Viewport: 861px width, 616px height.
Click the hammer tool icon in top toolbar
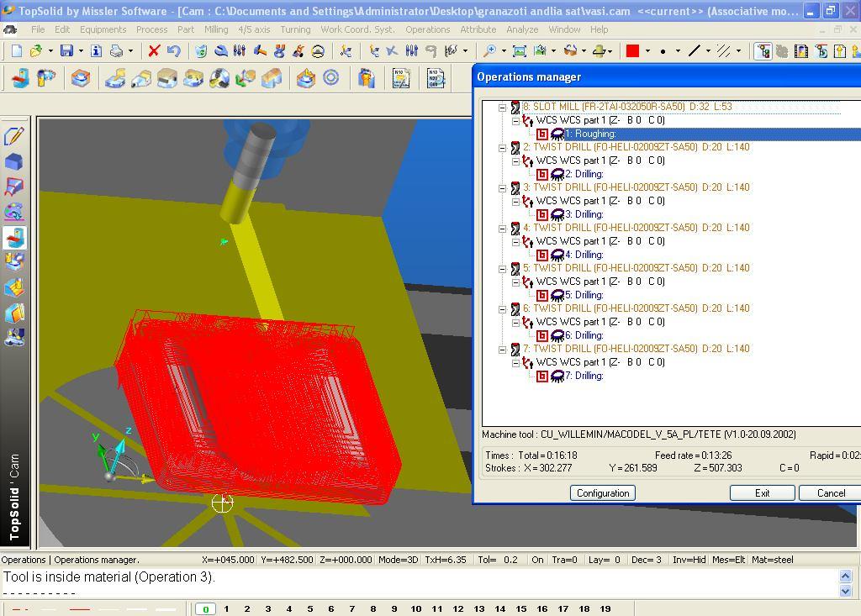(260, 51)
